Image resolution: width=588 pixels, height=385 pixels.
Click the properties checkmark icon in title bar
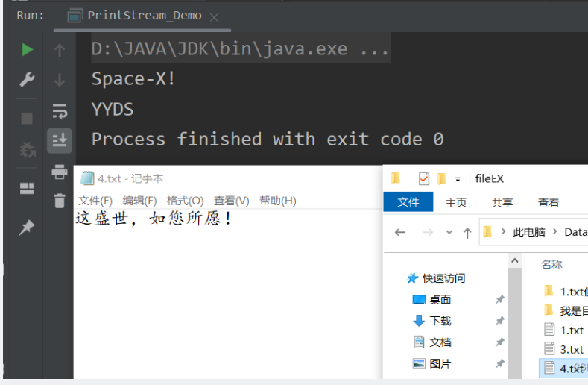point(424,178)
